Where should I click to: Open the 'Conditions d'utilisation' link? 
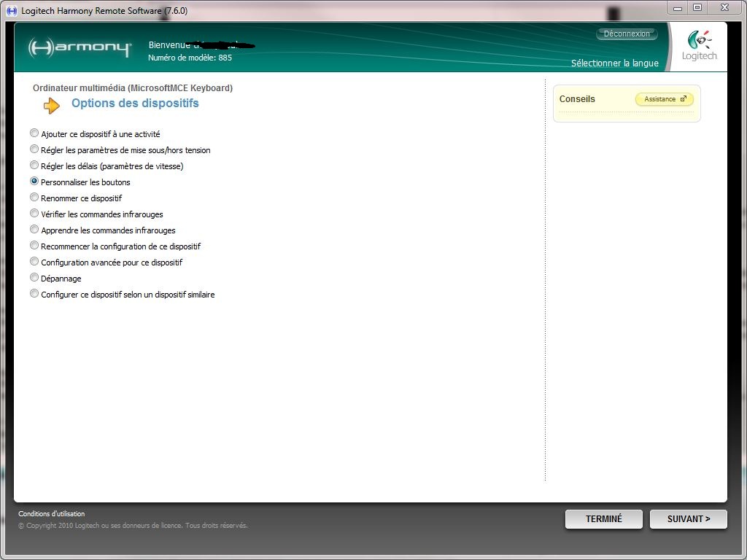(51, 514)
